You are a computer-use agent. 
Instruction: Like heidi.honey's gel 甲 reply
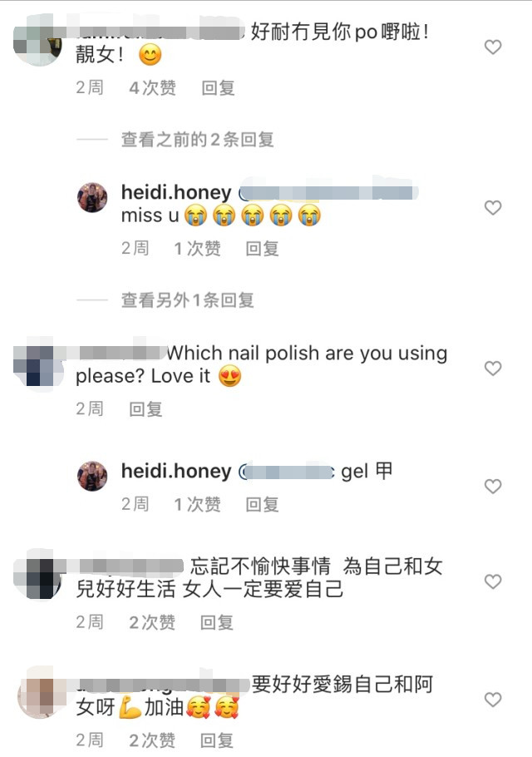493,486
